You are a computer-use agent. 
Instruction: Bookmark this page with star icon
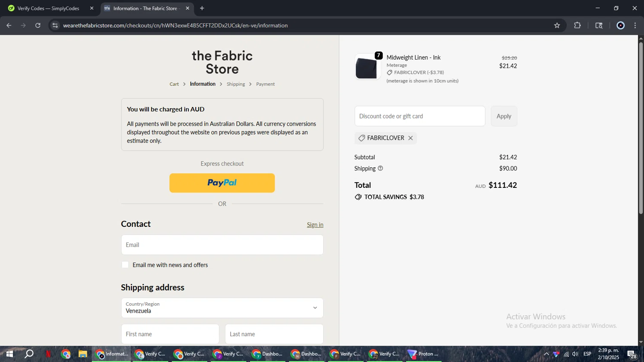(557, 25)
